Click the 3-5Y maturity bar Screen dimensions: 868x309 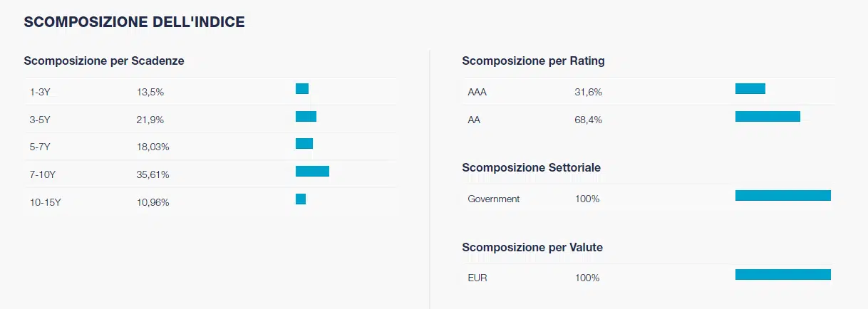click(x=306, y=117)
